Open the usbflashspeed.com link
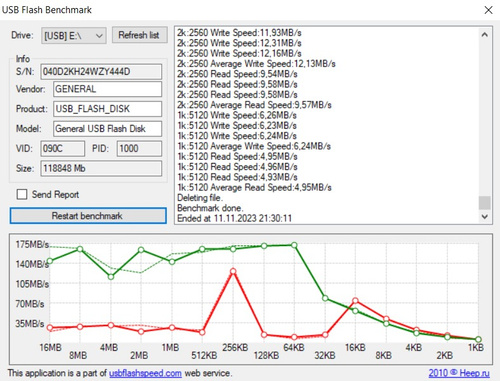500x381 pixels. [145, 373]
